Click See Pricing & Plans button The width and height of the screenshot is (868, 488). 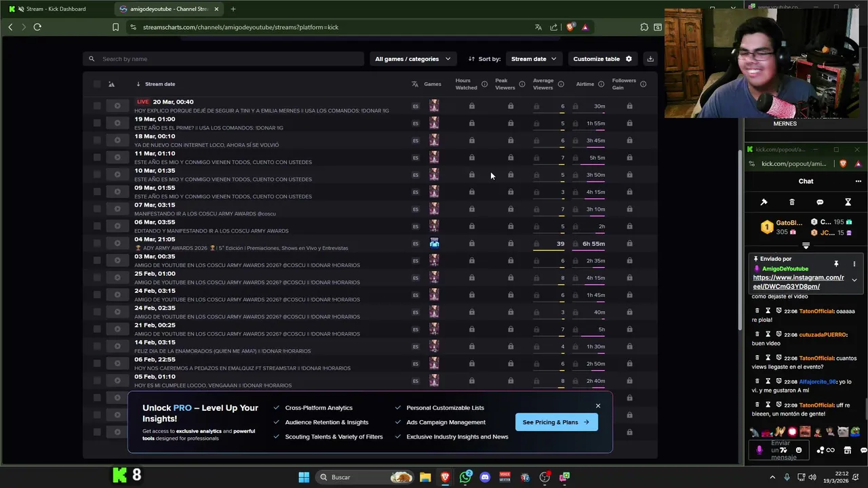(556, 422)
